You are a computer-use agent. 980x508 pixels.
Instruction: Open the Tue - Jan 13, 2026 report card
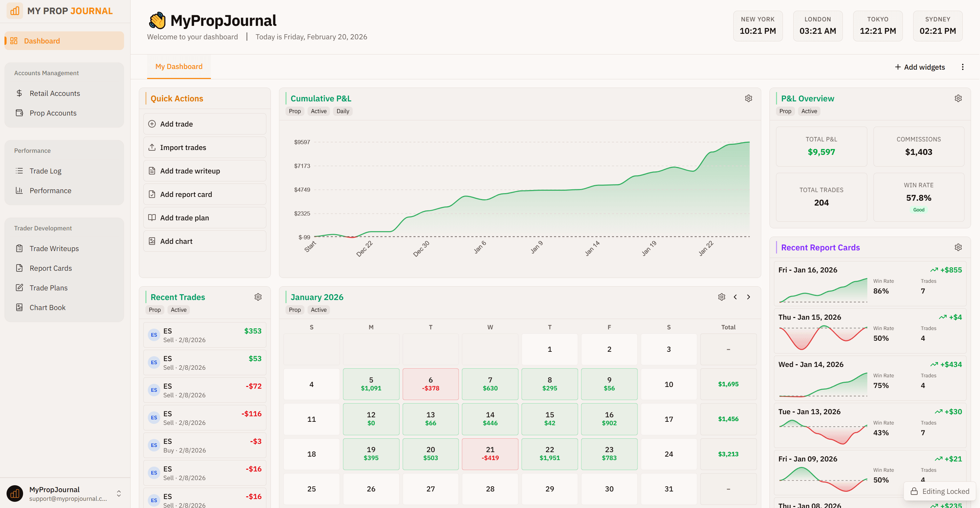[870, 425]
